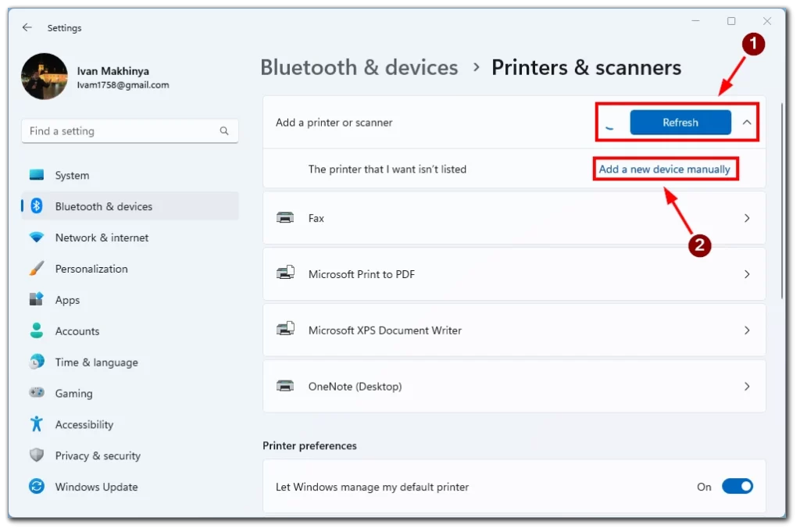The width and height of the screenshot is (800, 532).
Task: Open OneNote (Desktop) chevron
Action: 747,387
